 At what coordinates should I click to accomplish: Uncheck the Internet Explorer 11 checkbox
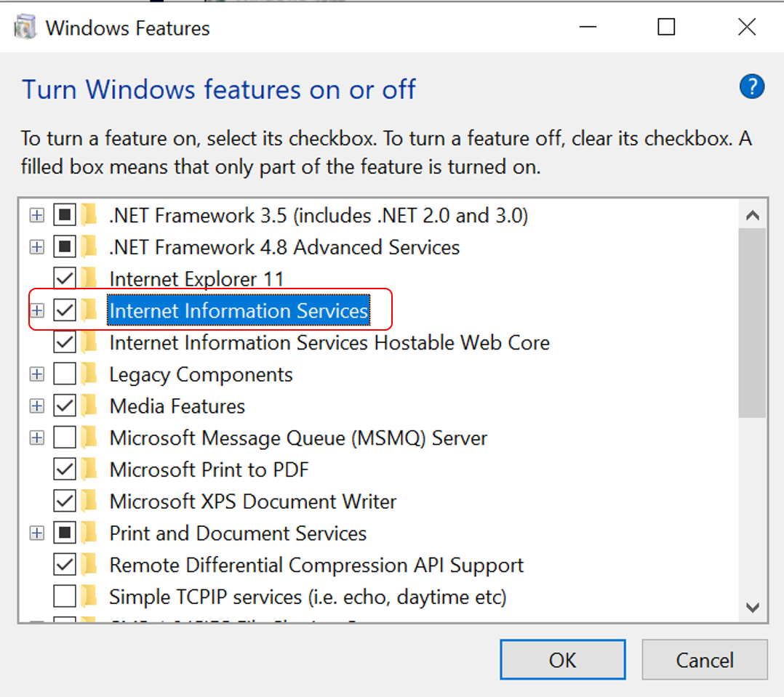(x=65, y=278)
